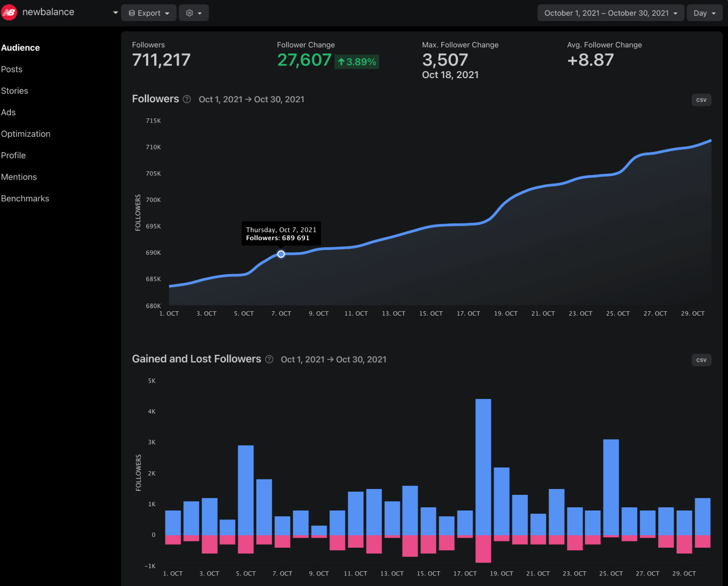Open the settings gear dropdown
728x586 pixels.
point(193,13)
